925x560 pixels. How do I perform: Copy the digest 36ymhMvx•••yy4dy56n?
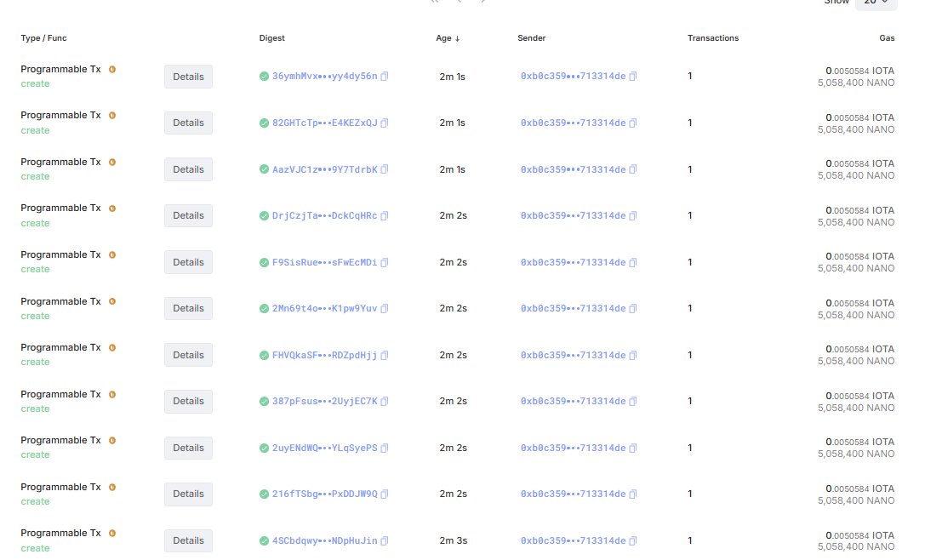point(385,77)
